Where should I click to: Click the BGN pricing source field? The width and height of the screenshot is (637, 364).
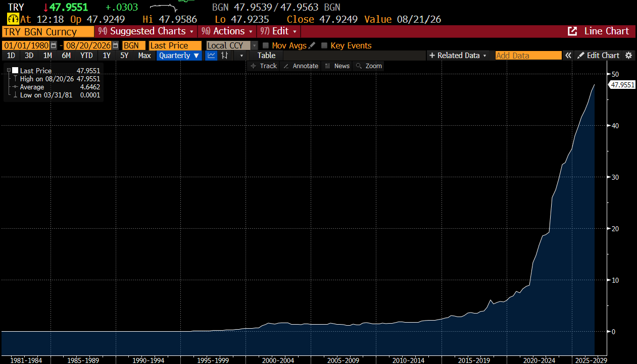point(133,45)
